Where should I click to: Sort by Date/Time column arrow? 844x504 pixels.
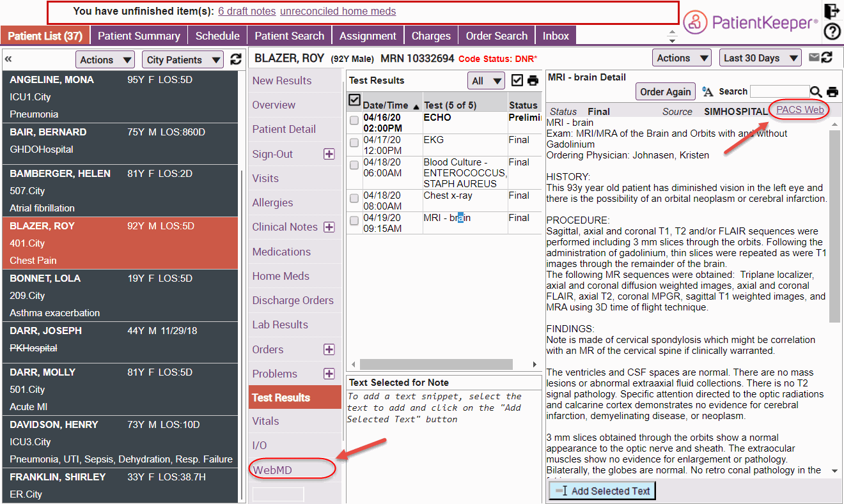coord(417,106)
